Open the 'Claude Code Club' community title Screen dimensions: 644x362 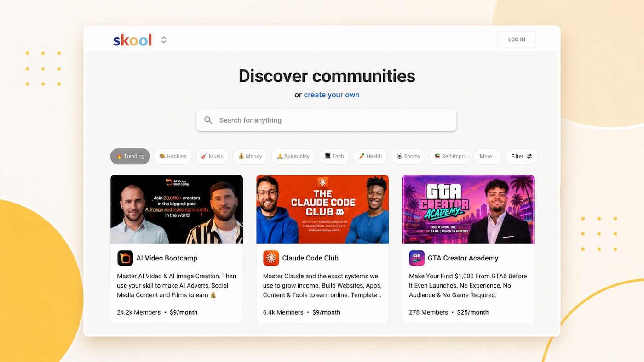click(x=310, y=258)
